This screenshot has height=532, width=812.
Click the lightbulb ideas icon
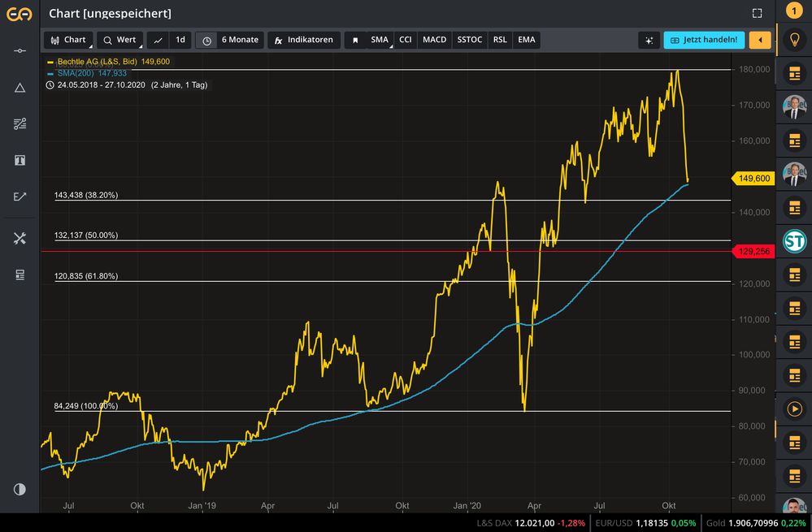(x=794, y=40)
